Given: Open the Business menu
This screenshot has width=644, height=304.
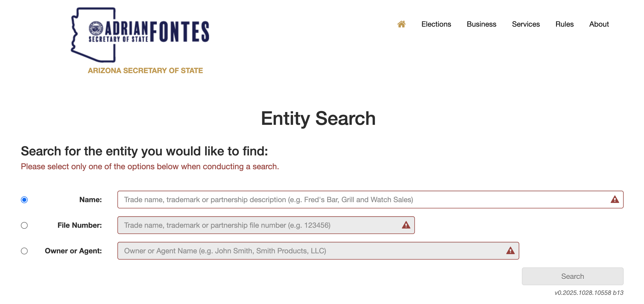Looking at the screenshot, I should point(481,24).
